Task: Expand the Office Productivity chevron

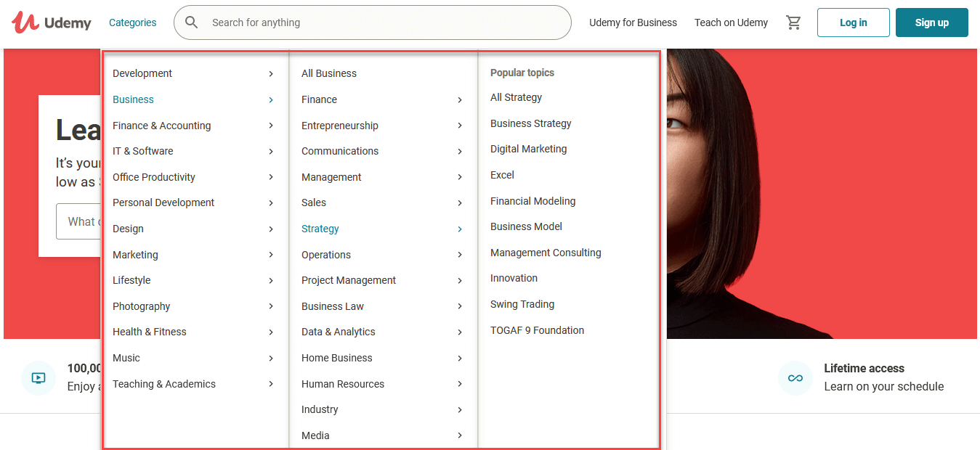Action: [x=271, y=177]
